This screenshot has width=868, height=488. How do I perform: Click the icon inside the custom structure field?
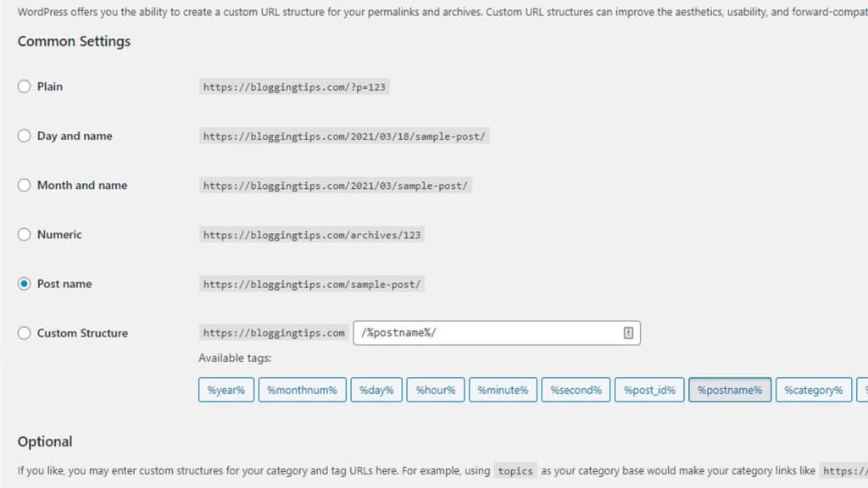[x=628, y=333]
